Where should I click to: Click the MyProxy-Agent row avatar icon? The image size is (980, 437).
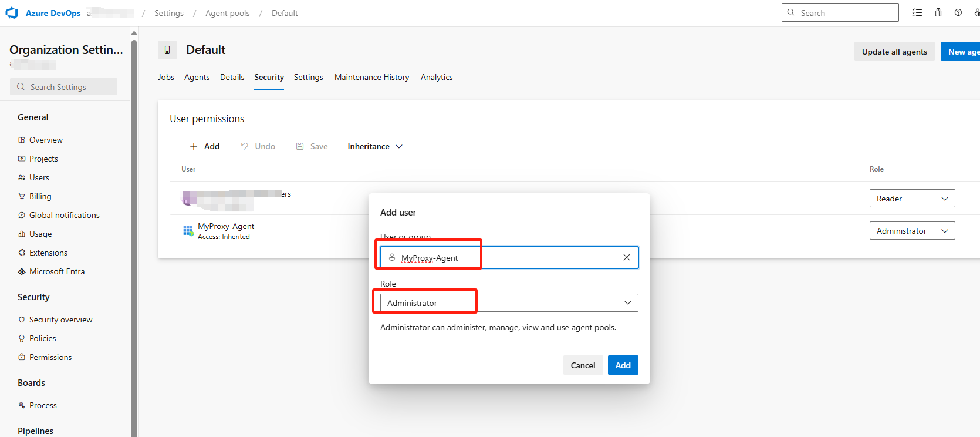tap(188, 231)
